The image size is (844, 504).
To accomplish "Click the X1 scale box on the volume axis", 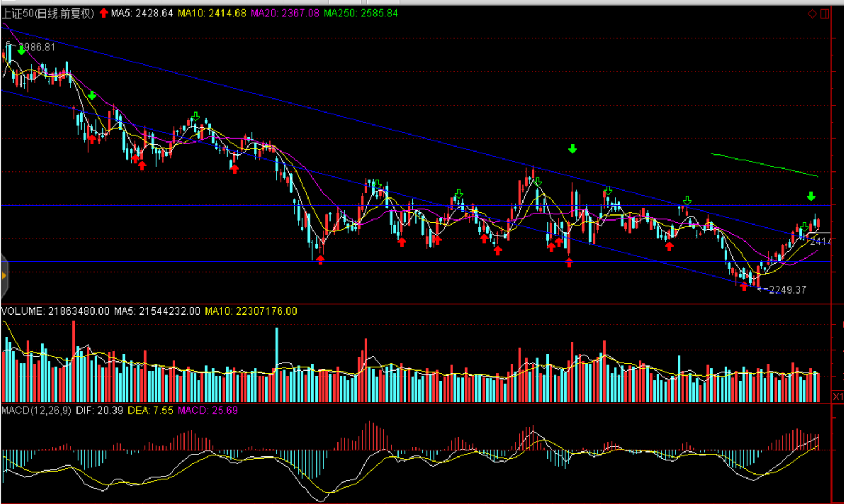I will 837,397.
